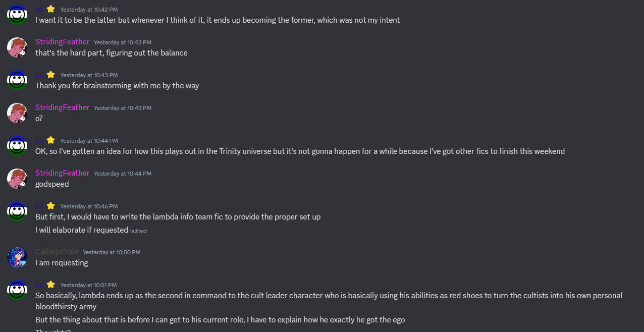Viewport: 644px width, 332px height.
Task: Click StridingFeather's avatar next to "o7"
Action: tap(17, 113)
